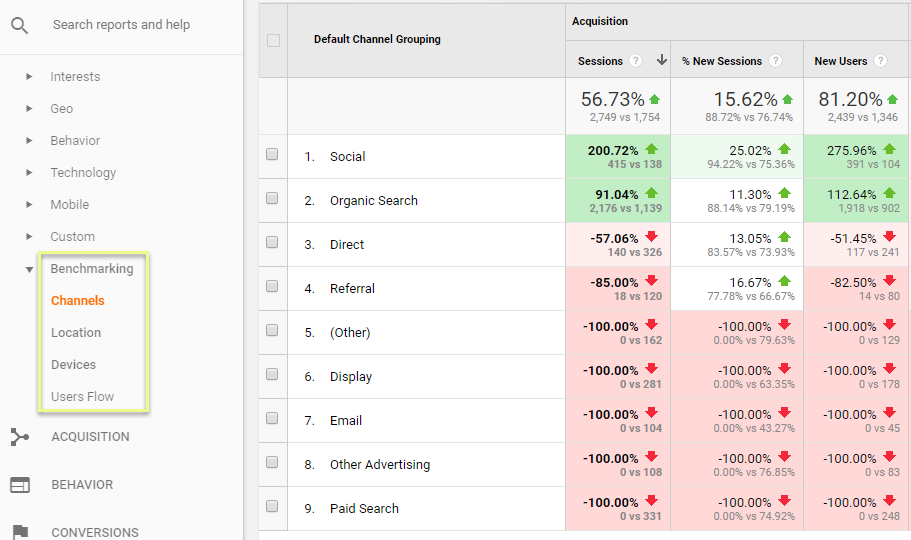Check the Referral row checkbox
This screenshot has width=911, height=540.
[272, 286]
